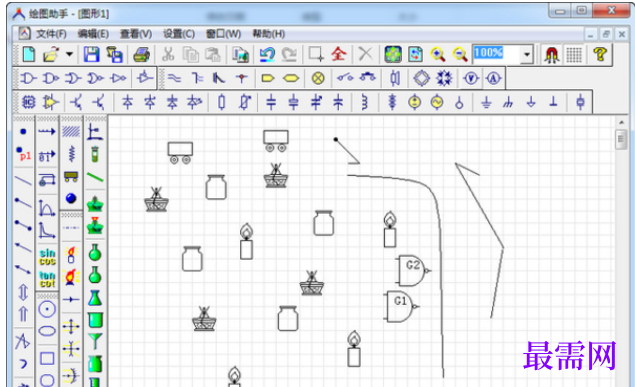This screenshot has width=635, height=387.
Task: Select the tan cot graph tool
Action: [47, 279]
